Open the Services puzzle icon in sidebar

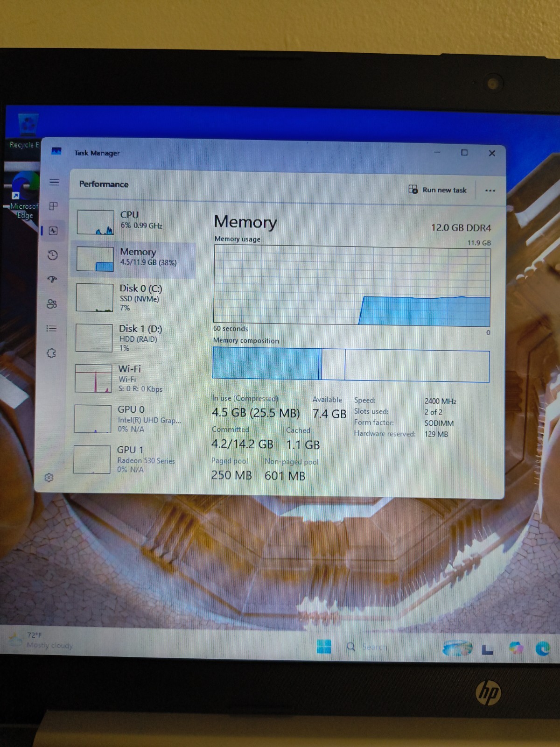(x=51, y=353)
